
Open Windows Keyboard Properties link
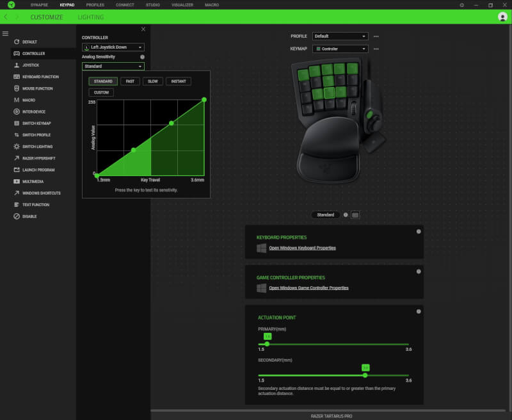tap(302, 248)
